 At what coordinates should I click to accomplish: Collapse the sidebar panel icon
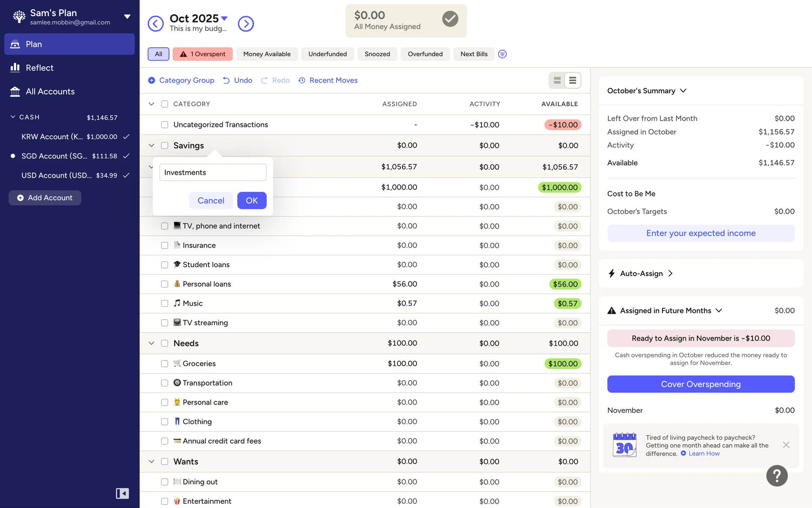tap(122, 493)
